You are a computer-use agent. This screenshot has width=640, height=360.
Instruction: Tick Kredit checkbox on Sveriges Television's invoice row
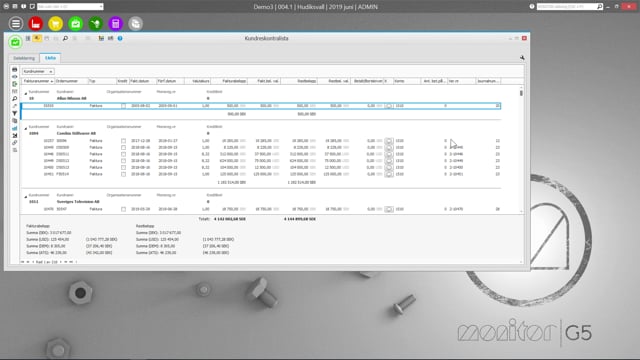[x=123, y=209]
